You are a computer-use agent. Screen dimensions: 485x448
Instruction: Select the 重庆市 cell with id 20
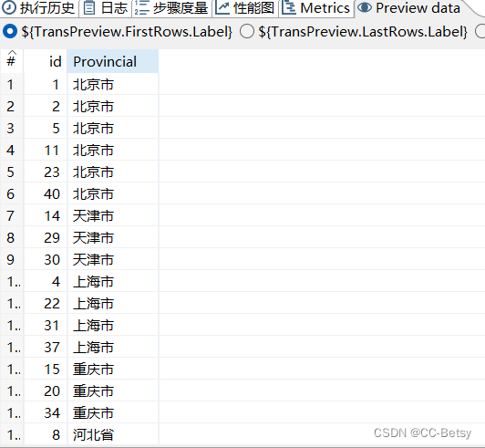pyautogui.click(x=113, y=391)
